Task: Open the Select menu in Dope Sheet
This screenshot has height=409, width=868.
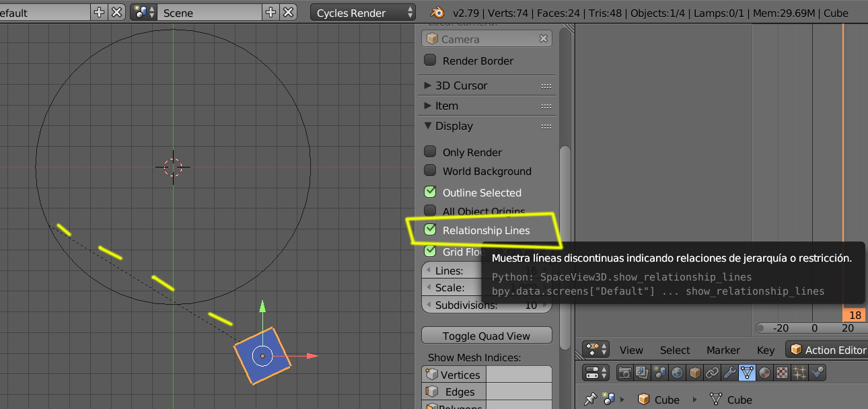Action: [675, 350]
